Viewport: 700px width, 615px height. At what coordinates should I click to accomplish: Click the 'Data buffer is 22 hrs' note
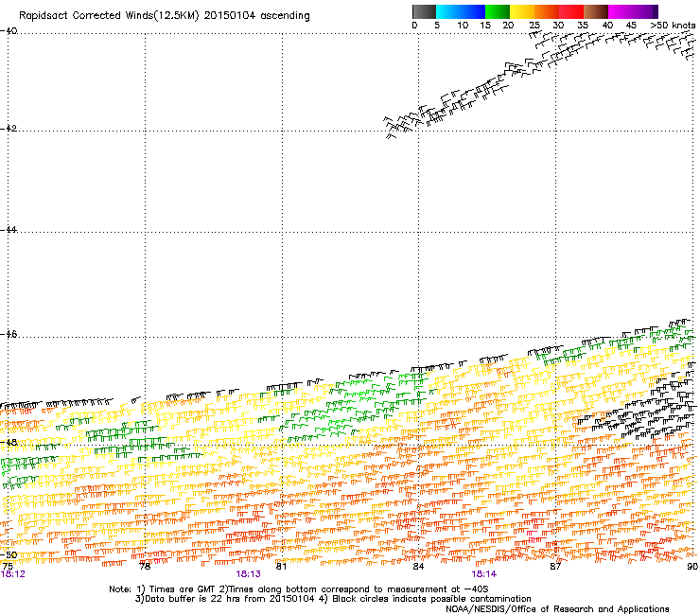[x=333, y=599]
